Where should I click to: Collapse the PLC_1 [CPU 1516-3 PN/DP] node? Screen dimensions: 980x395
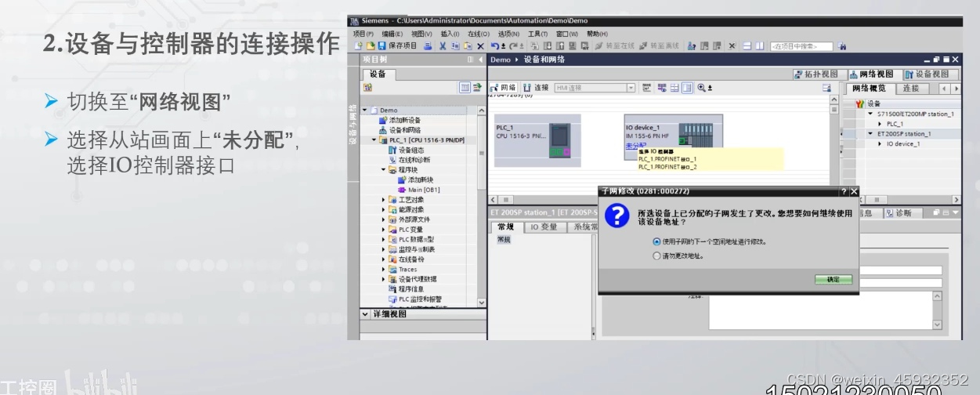tap(374, 140)
